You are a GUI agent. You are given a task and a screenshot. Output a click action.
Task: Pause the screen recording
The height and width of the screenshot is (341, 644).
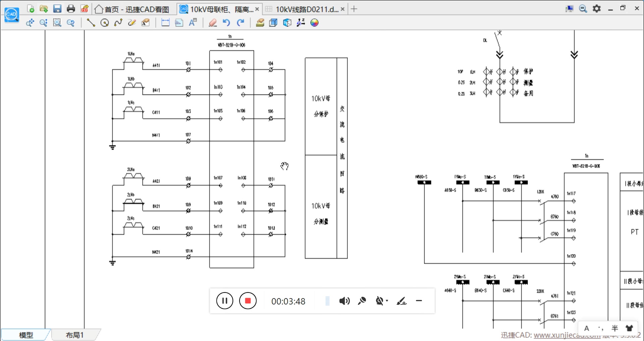click(225, 301)
